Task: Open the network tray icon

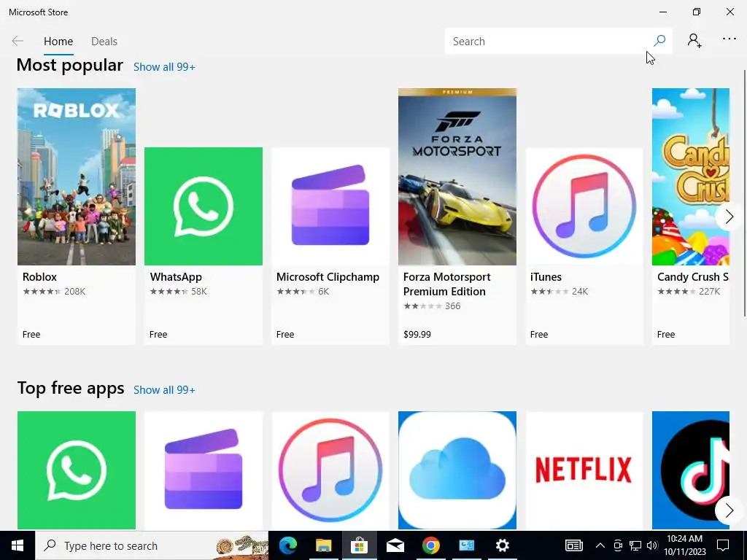Action: click(635, 545)
